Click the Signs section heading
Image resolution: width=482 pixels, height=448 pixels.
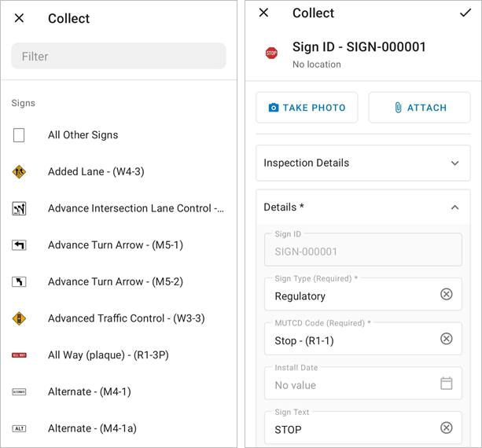click(x=24, y=103)
